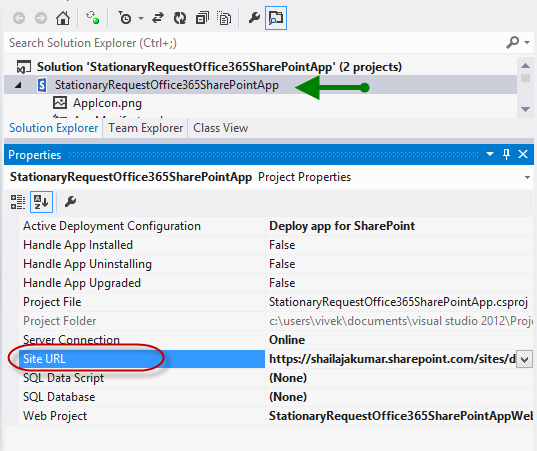The height and width of the screenshot is (451, 537).
Task: Toggle Preview Selected Items icon
Action: tap(276, 18)
